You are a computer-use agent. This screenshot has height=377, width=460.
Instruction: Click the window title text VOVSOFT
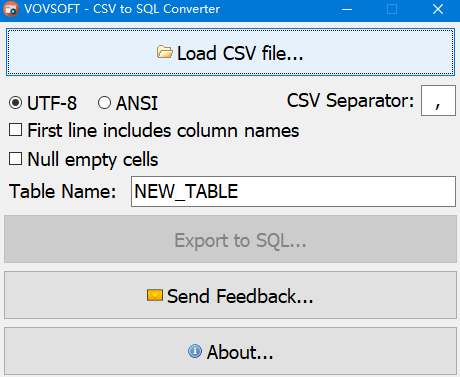tap(52, 9)
